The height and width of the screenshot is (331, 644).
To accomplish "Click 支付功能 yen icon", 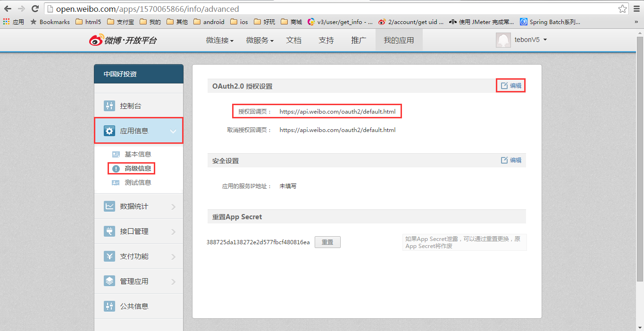I will 109,256.
